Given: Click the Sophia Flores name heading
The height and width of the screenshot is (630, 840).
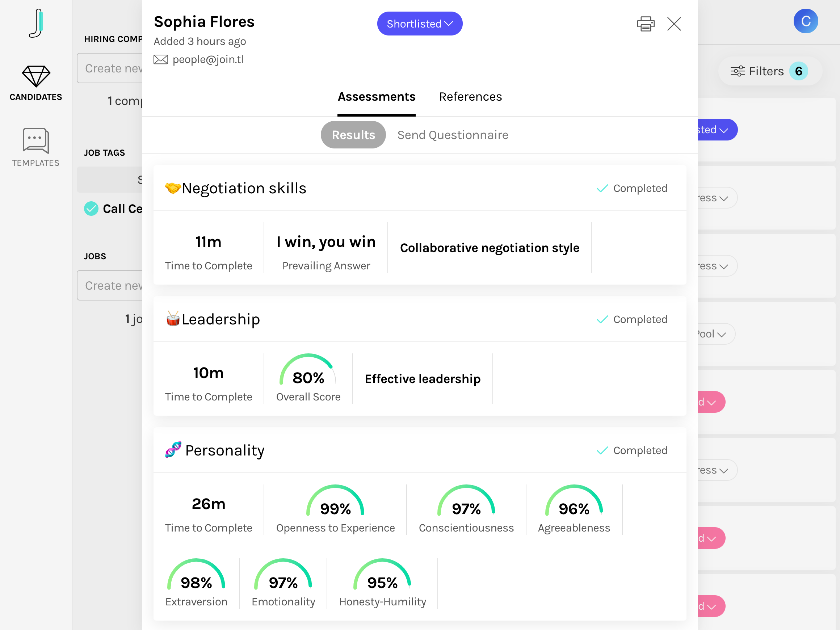Looking at the screenshot, I should (x=204, y=22).
